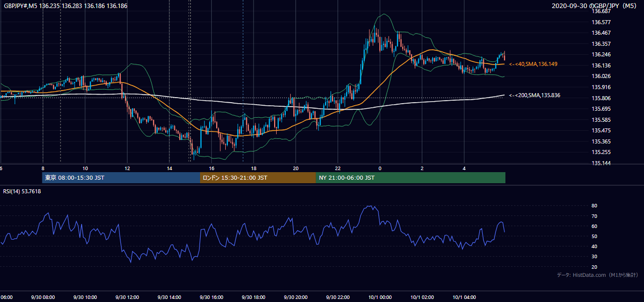Screen dimensions: 644x302
Task: Click price scale value 136.467
Action: tap(601, 33)
